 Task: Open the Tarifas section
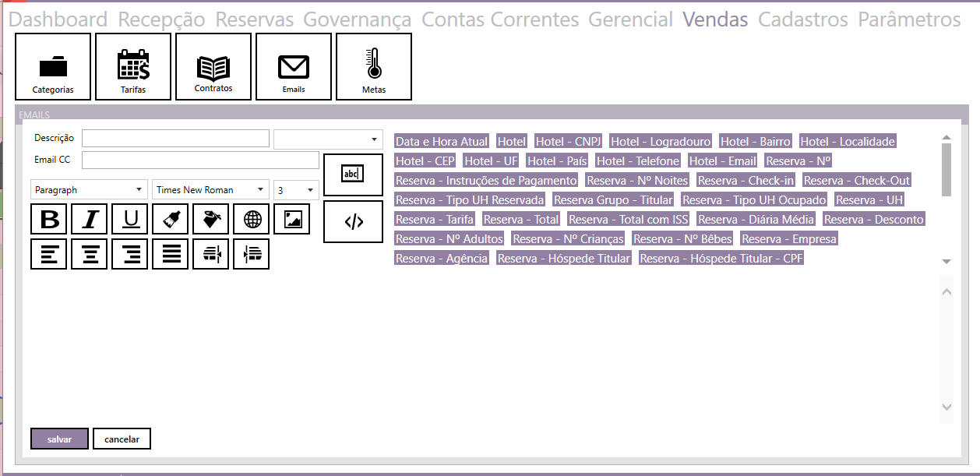pos(133,67)
